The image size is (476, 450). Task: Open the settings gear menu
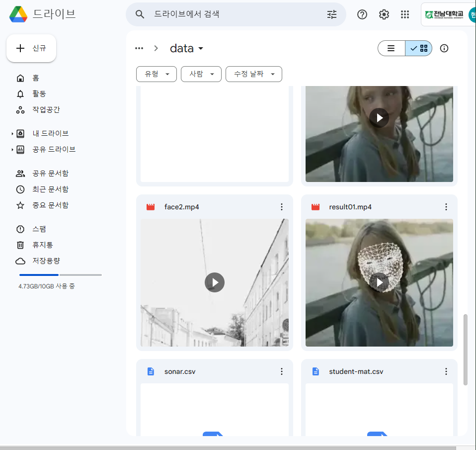(x=384, y=14)
